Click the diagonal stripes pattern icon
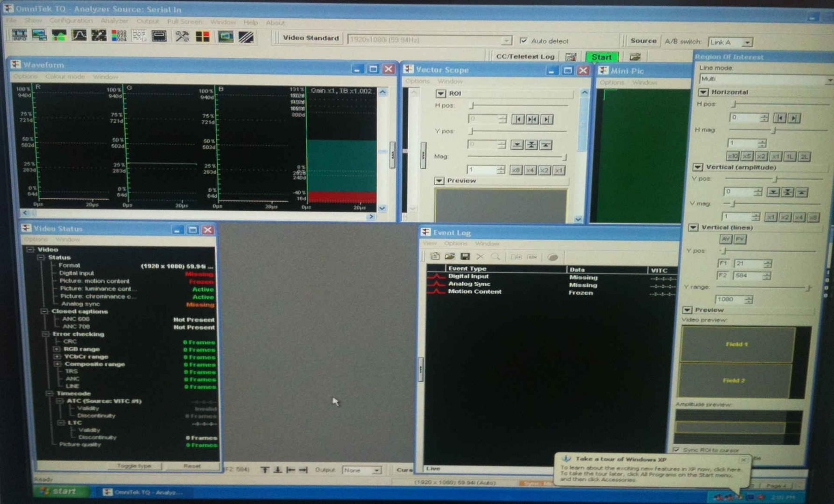Screen dimensions: 834x504 click(x=246, y=37)
